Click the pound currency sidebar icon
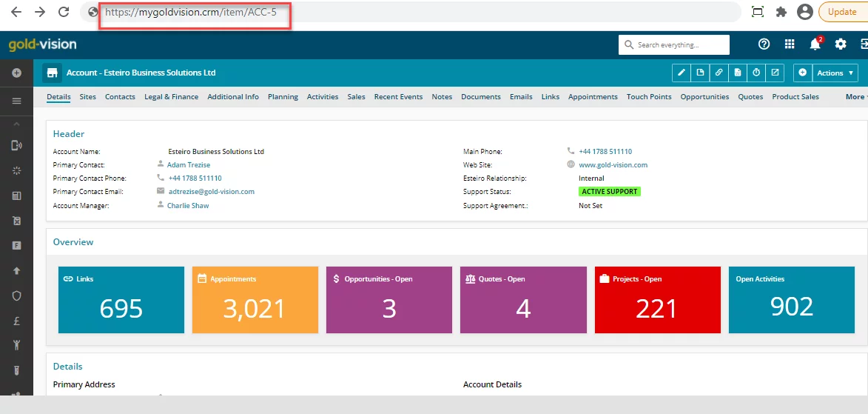This screenshot has width=868, height=414. 16,321
